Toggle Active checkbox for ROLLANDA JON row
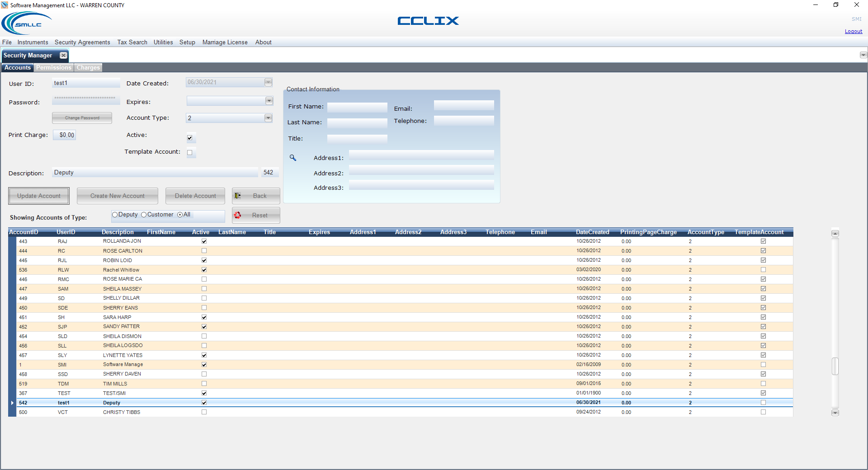Screen dimensions: 868x470 pyautogui.click(x=204, y=241)
